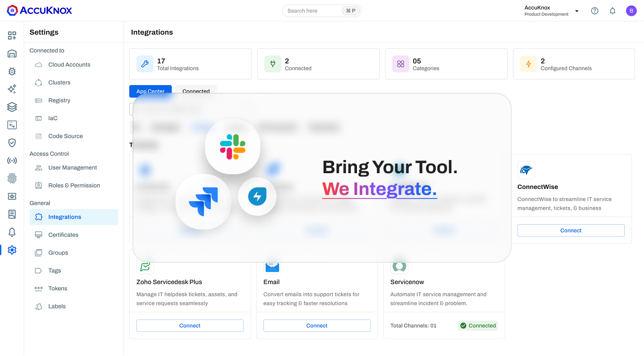
Task: Click the "17 Total Integrations" card
Action: pos(191,64)
